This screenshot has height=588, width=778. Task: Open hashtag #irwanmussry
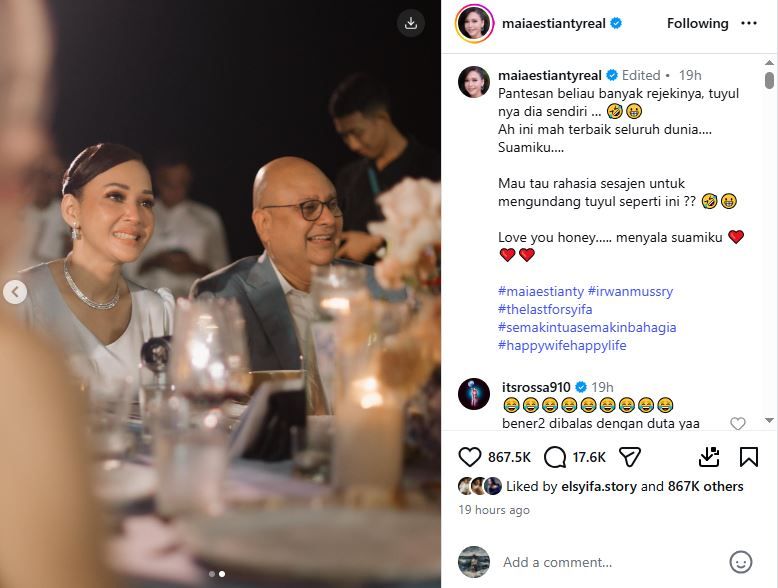[630, 291]
